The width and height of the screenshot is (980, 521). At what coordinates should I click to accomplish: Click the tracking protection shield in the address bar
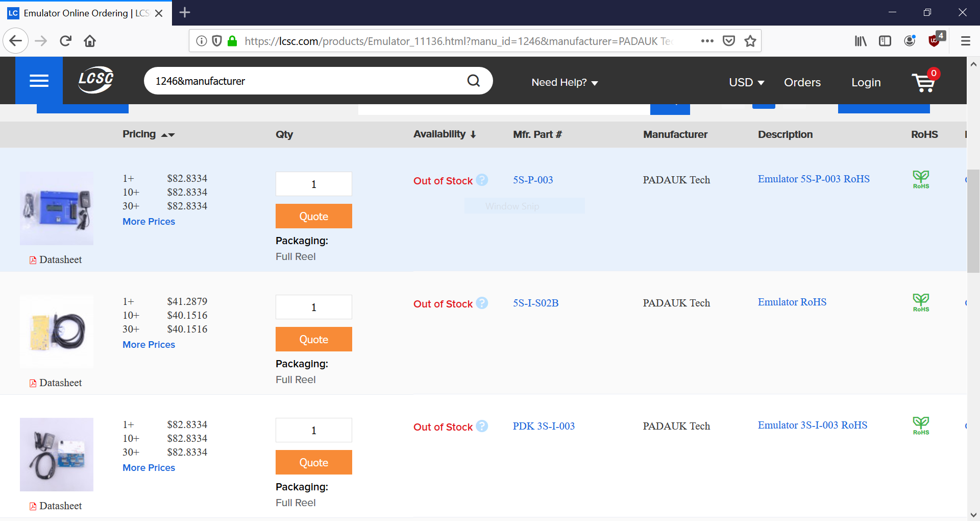tap(217, 41)
